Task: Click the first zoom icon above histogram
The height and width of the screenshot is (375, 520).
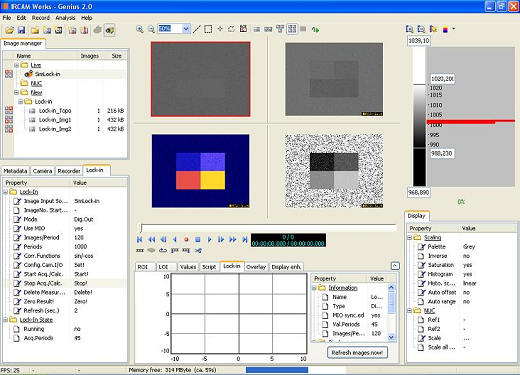Action: [410, 29]
